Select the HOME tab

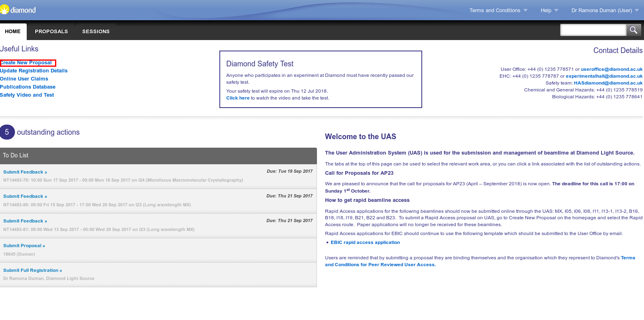13,32
